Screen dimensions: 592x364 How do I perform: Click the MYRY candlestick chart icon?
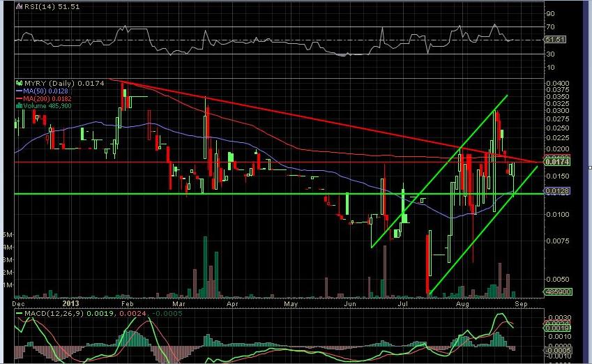[19, 83]
